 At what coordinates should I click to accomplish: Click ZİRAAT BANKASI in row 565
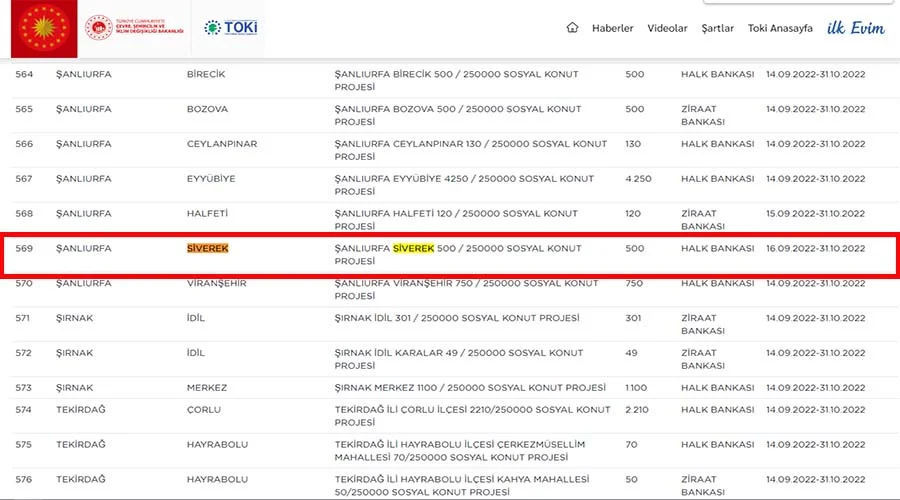pos(703,115)
